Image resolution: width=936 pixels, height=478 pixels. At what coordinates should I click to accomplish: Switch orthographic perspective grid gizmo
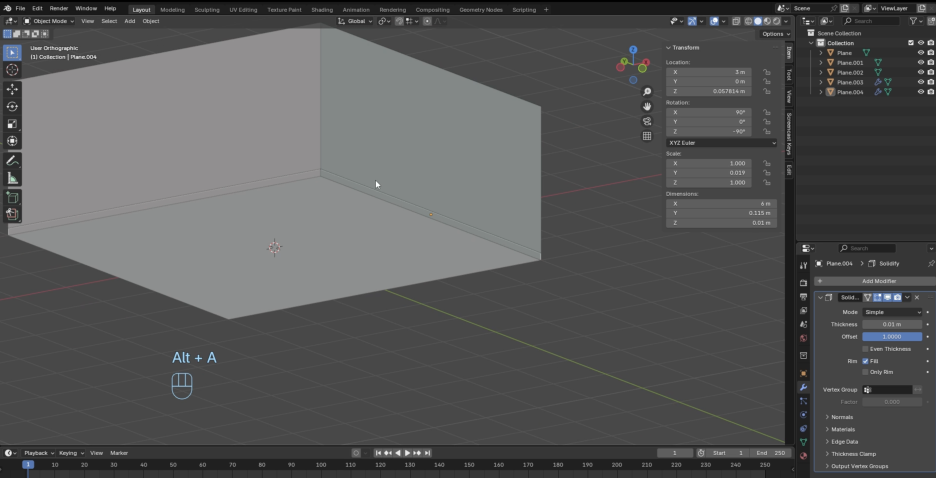pos(646,136)
